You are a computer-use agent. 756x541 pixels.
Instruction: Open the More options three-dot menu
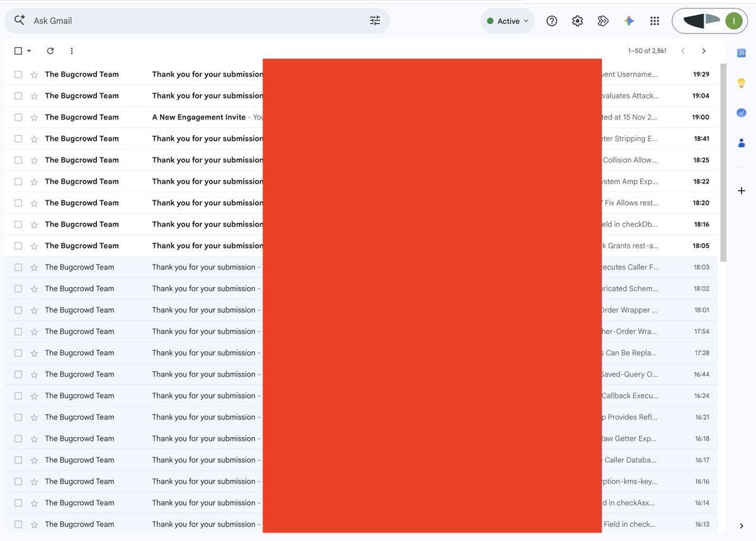click(72, 51)
